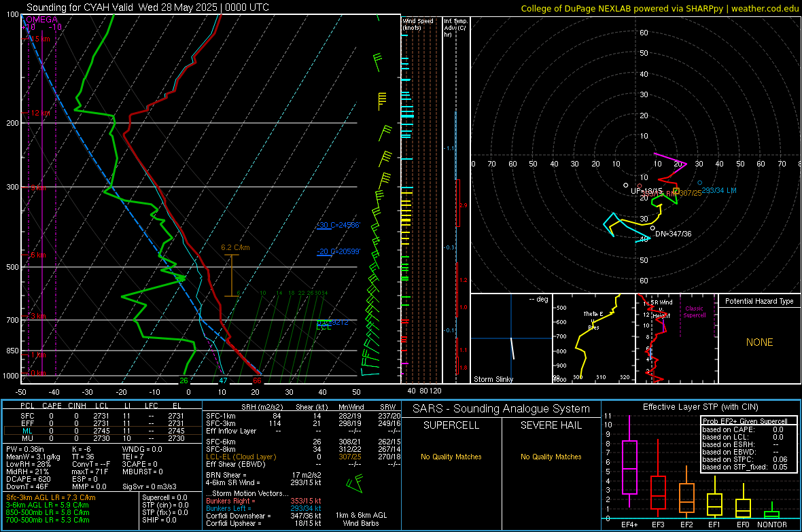Click the 'based on STPC: 0.06' row
Image resolution: width=802 pixels, height=532 pixels.
point(745,459)
